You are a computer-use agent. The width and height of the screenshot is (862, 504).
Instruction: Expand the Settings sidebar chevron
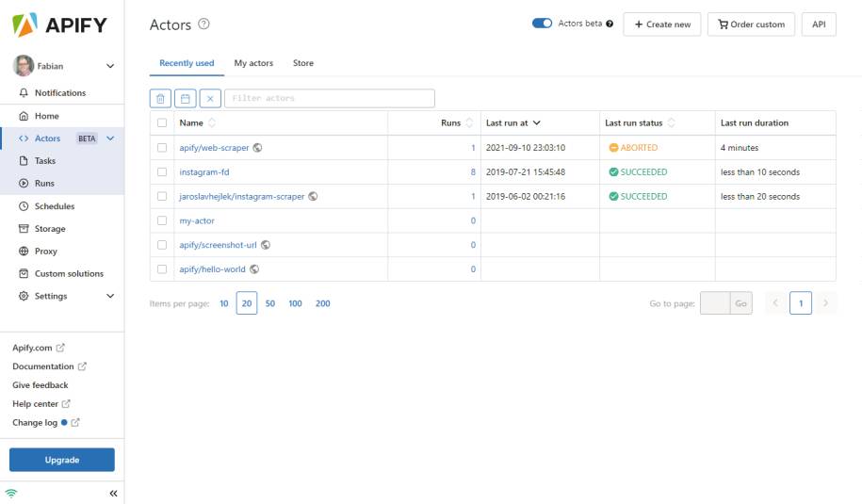click(110, 296)
